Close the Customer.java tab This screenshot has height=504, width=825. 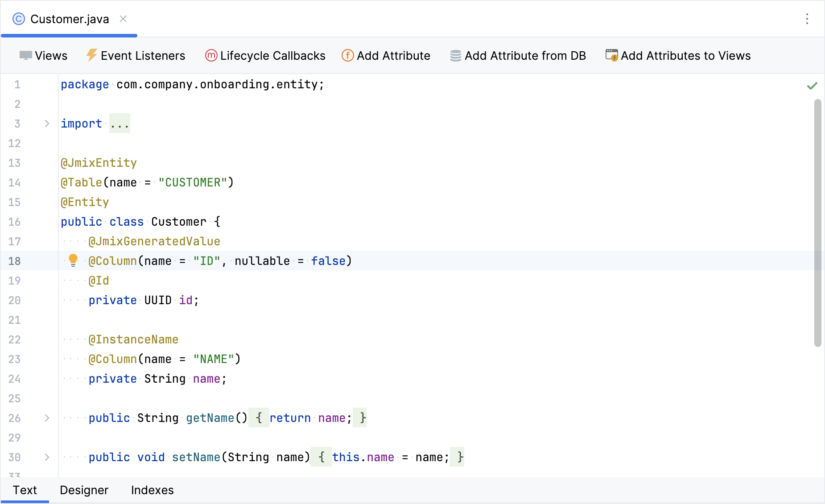pos(123,19)
